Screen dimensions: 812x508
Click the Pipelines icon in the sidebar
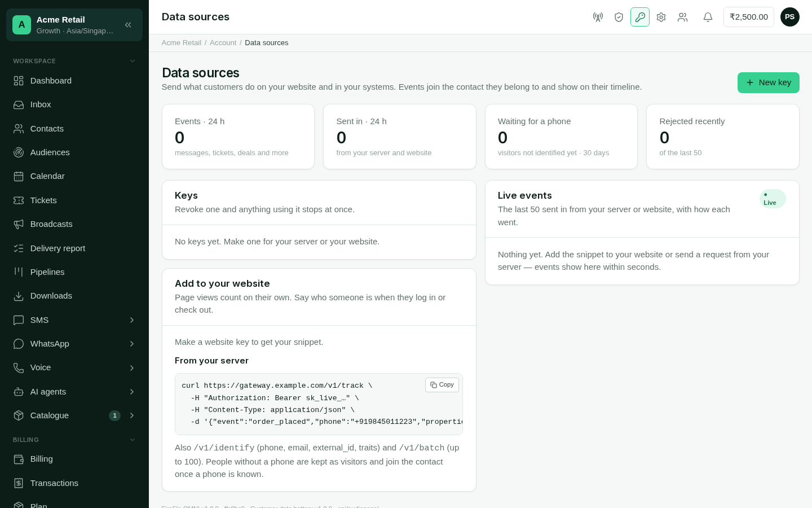click(x=19, y=272)
